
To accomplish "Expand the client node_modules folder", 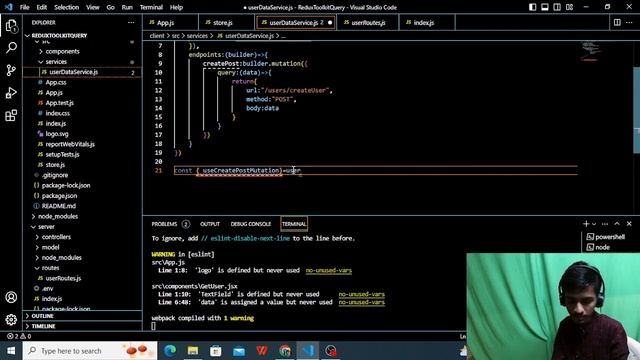I will coord(57,216).
